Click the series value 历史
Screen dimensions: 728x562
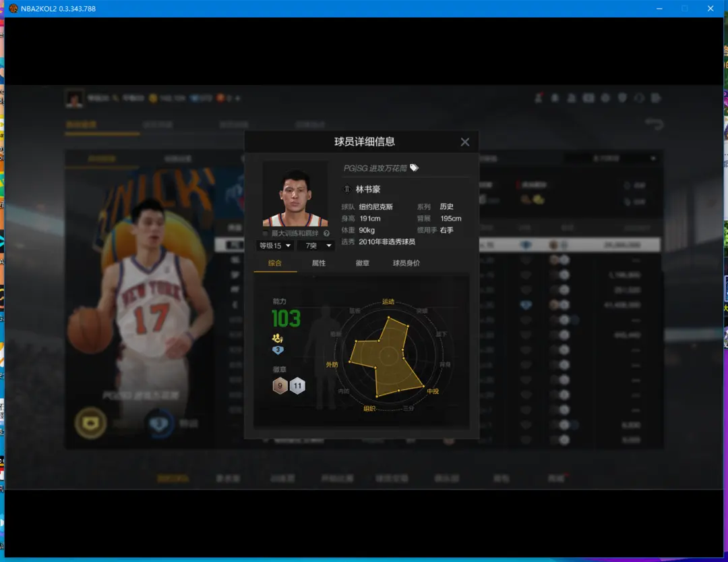point(447,206)
